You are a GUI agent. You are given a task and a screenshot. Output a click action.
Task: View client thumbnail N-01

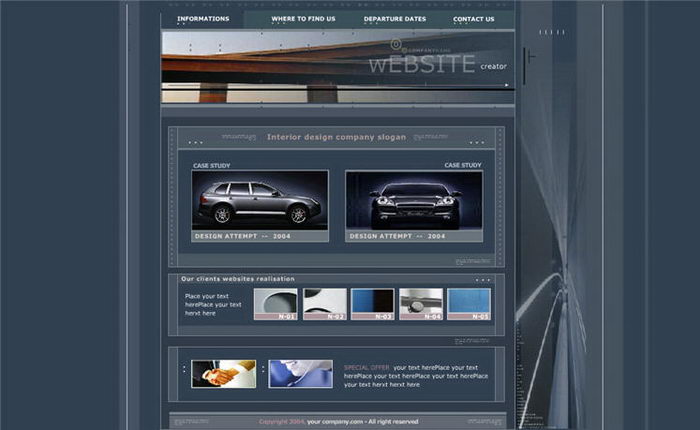(276, 303)
